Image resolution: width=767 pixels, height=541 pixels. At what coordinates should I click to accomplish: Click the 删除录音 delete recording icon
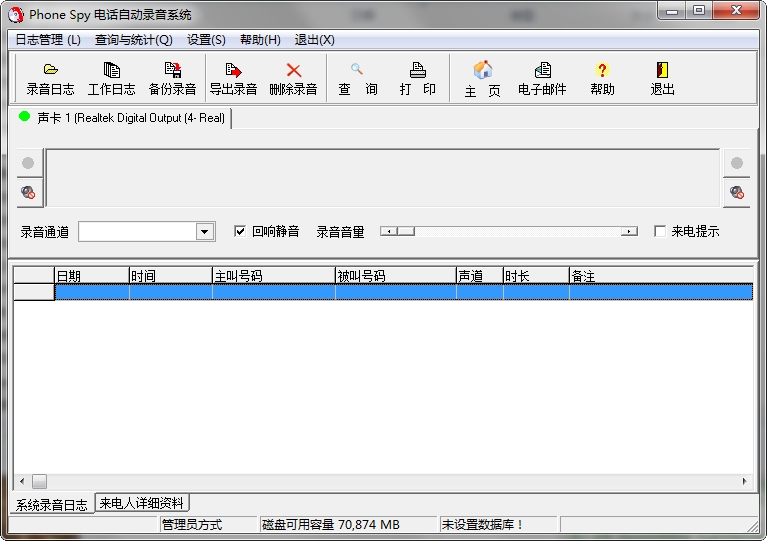pyautogui.click(x=293, y=78)
